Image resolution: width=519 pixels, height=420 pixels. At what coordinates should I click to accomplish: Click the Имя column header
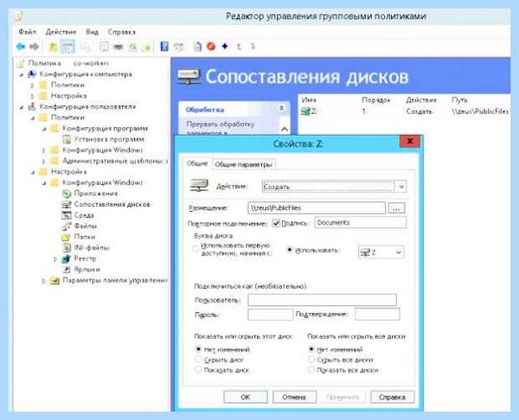click(309, 100)
